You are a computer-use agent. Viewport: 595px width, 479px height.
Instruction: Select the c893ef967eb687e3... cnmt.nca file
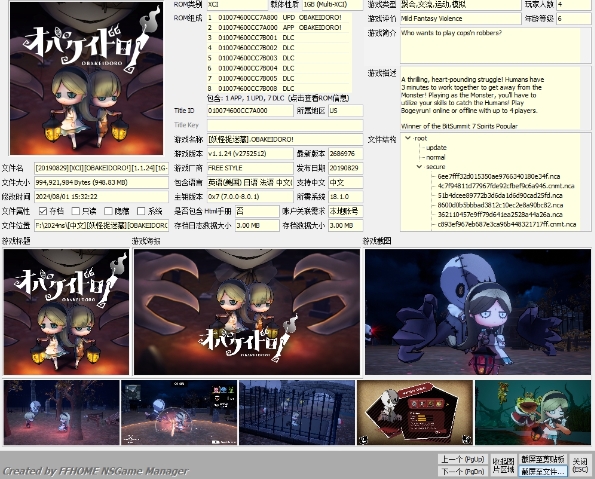click(x=507, y=224)
